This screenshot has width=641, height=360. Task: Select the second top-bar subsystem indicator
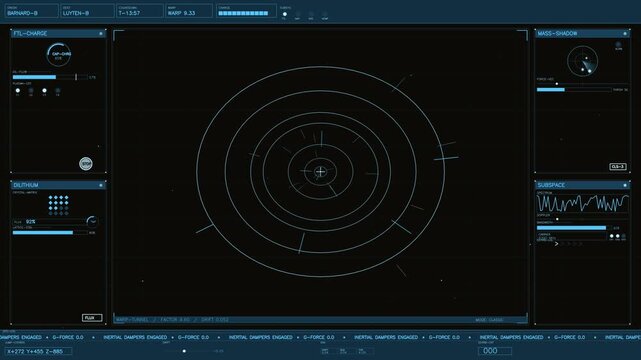[298, 14]
